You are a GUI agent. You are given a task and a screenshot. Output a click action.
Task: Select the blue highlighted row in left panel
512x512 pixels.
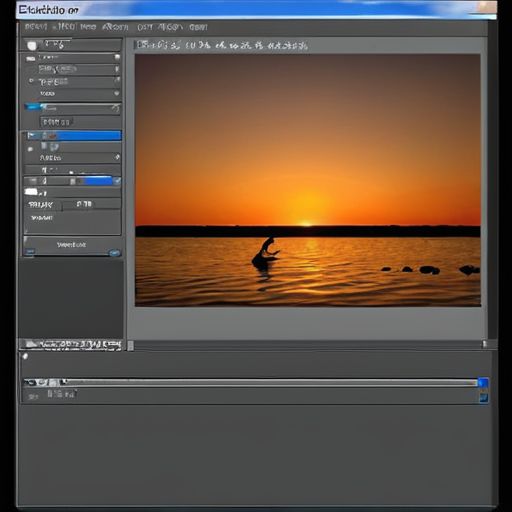click(74, 136)
